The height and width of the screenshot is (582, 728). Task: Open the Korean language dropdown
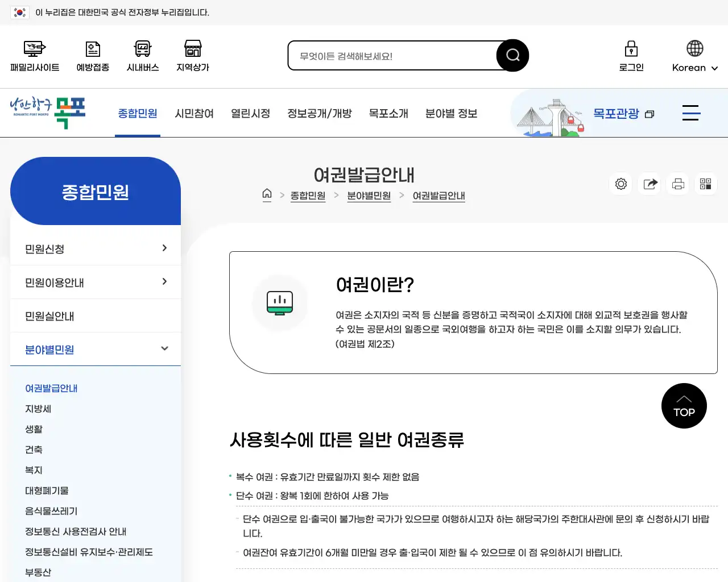(693, 67)
